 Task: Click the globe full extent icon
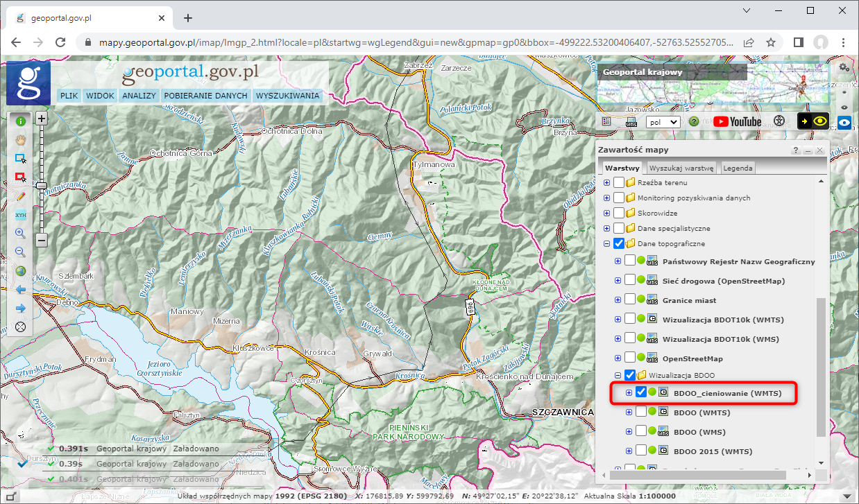point(20,271)
